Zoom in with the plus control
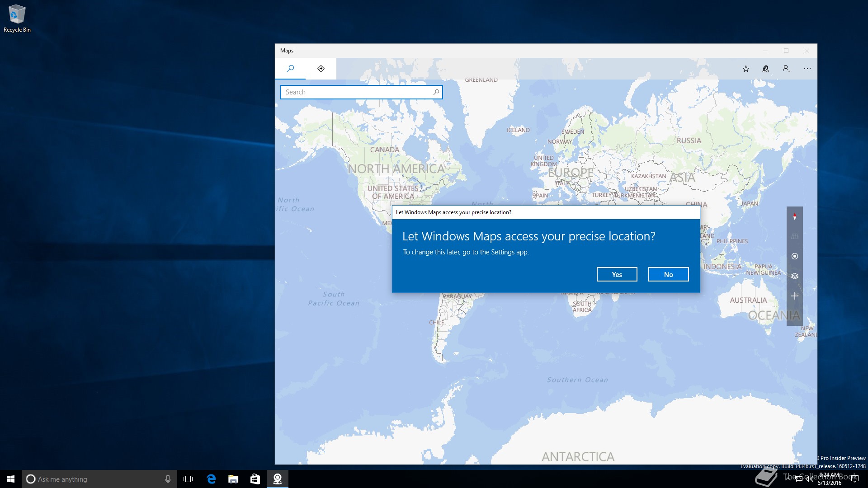 click(x=795, y=296)
